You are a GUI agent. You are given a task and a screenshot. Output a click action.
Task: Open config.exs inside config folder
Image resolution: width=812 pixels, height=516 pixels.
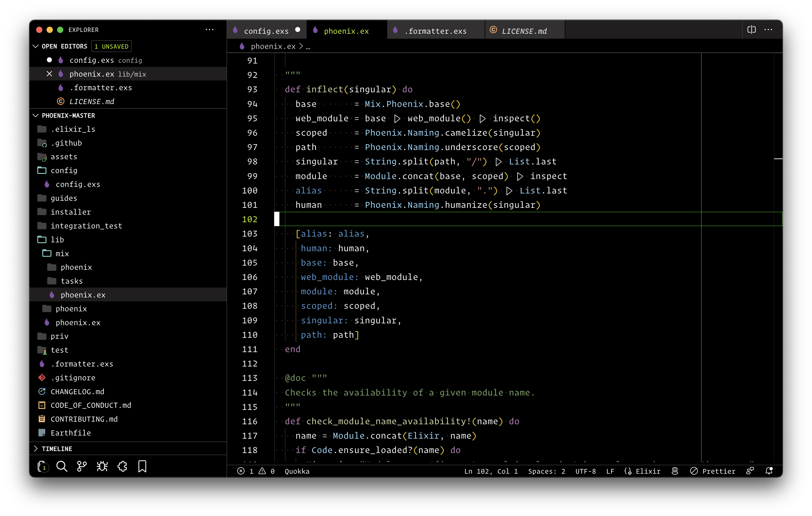[x=128, y=184]
